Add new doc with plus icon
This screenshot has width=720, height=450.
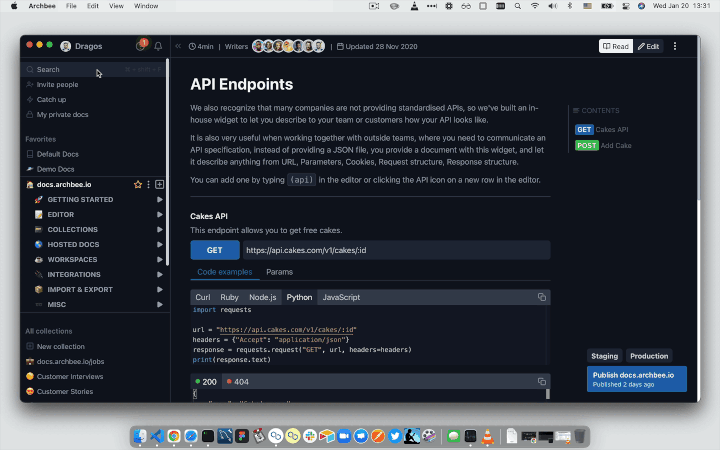tap(160, 185)
